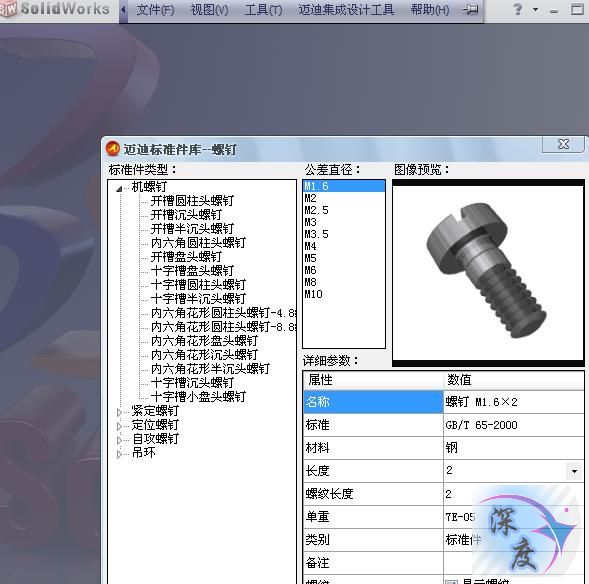Close the 迈迪标准件库 dialog
Image resolution: width=589 pixels, height=584 pixels.
(x=563, y=144)
